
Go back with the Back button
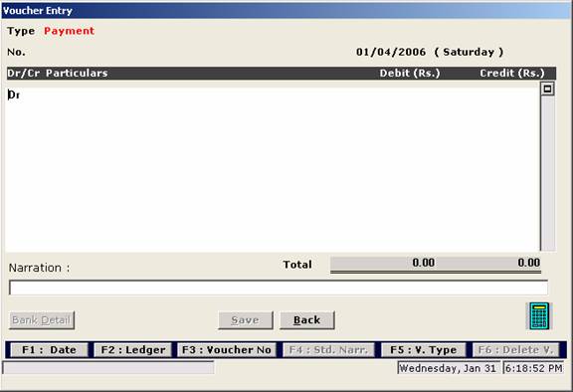[x=307, y=320]
